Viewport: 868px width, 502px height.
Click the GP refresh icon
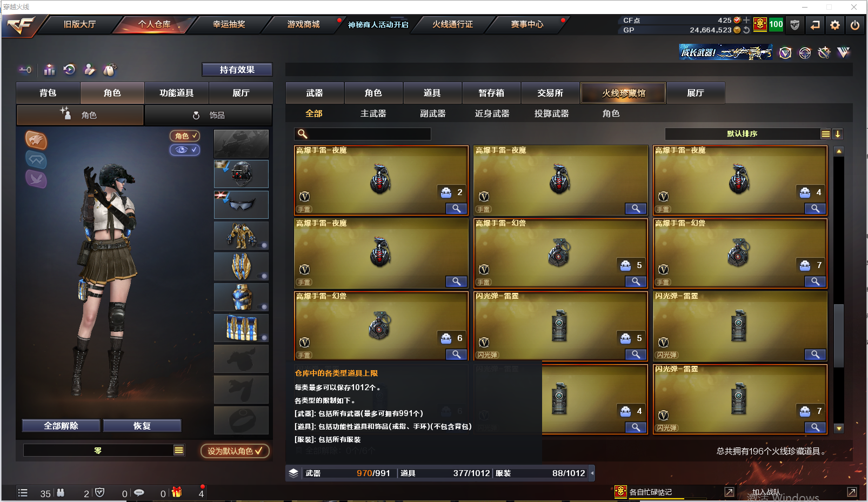[x=746, y=30]
